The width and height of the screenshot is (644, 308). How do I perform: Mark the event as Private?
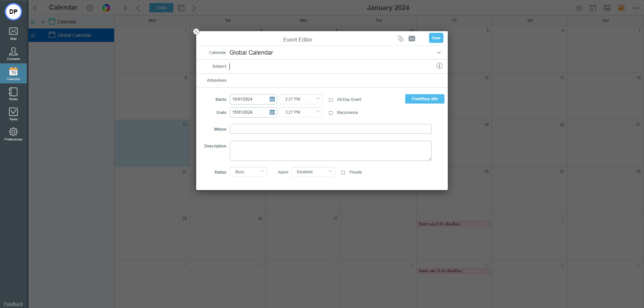[x=343, y=173]
